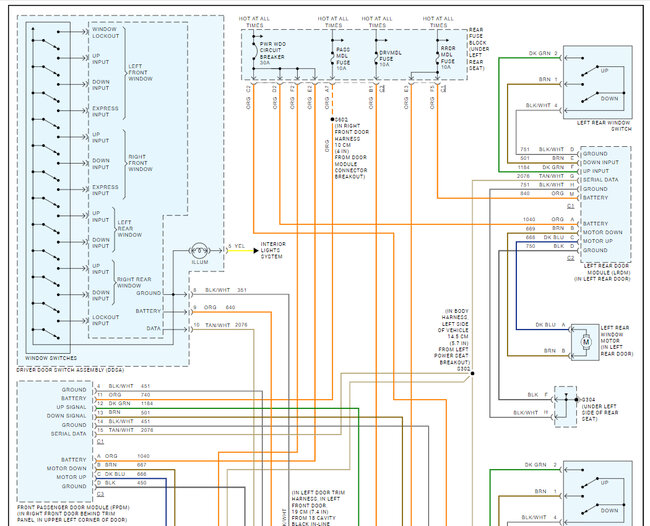Click the S602 splice dot
This screenshot has width=650, height=526.
tap(332, 119)
